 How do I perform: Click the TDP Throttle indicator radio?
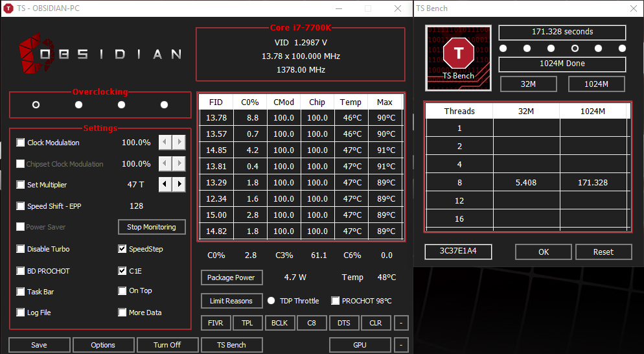(x=271, y=301)
